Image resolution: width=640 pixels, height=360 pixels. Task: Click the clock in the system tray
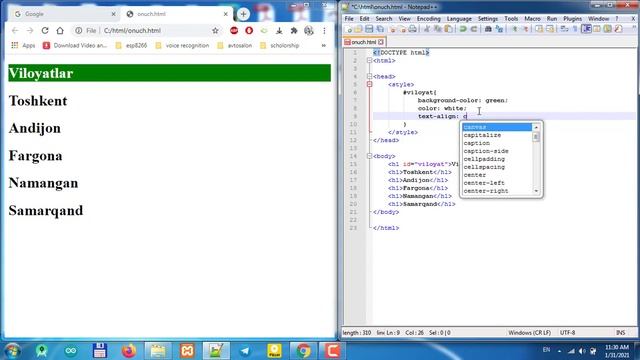pyautogui.click(x=617, y=351)
